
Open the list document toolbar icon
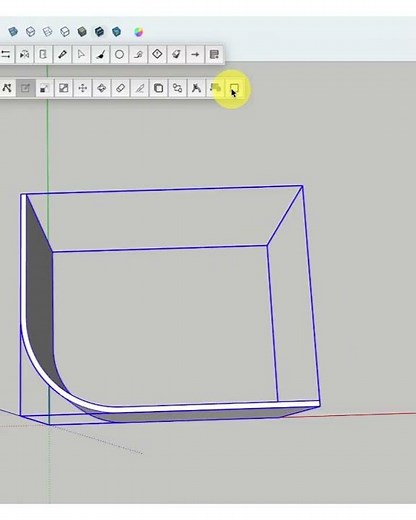tap(214, 54)
